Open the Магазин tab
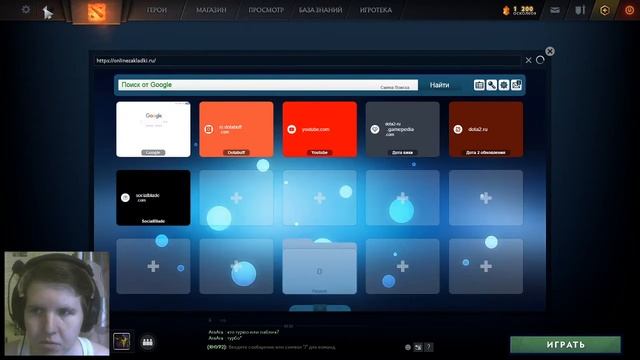This screenshot has width=640, height=360. point(211,10)
